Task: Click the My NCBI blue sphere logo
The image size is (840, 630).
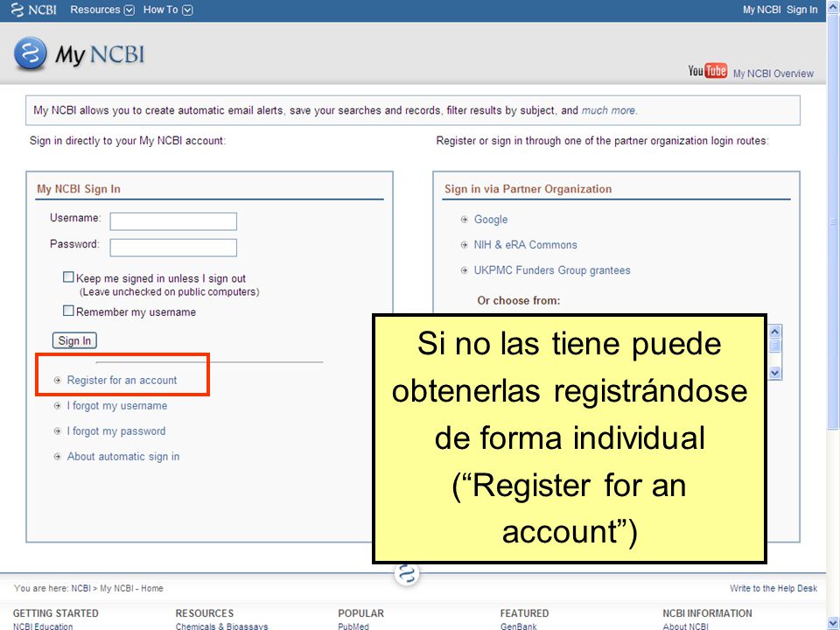Action: click(31, 53)
